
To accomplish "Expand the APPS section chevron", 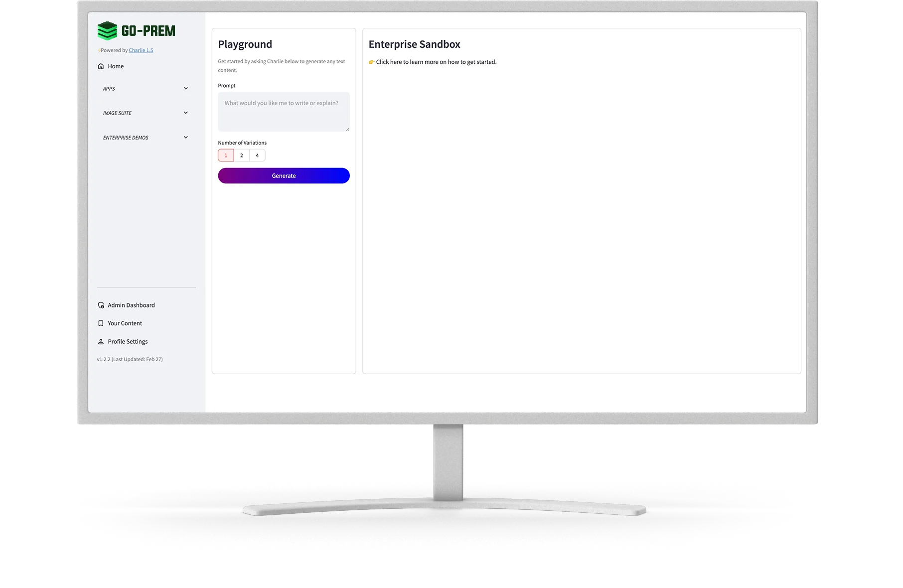I will point(186,89).
